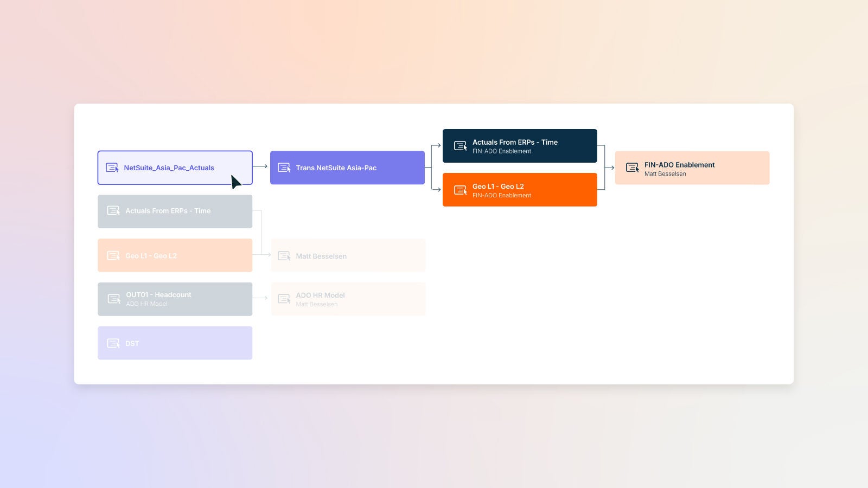Select the OUT01 - Headcount card
Viewport: 868px width, 488px height.
[x=175, y=298]
